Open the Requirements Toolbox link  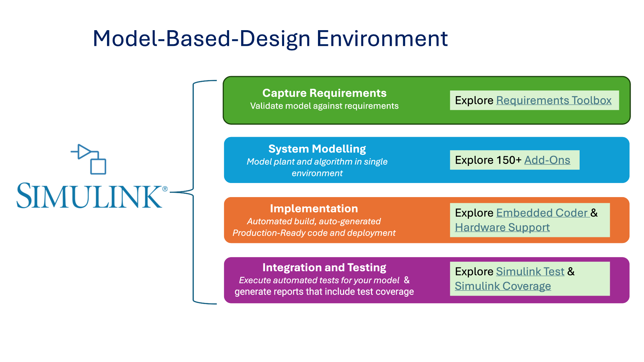click(553, 101)
